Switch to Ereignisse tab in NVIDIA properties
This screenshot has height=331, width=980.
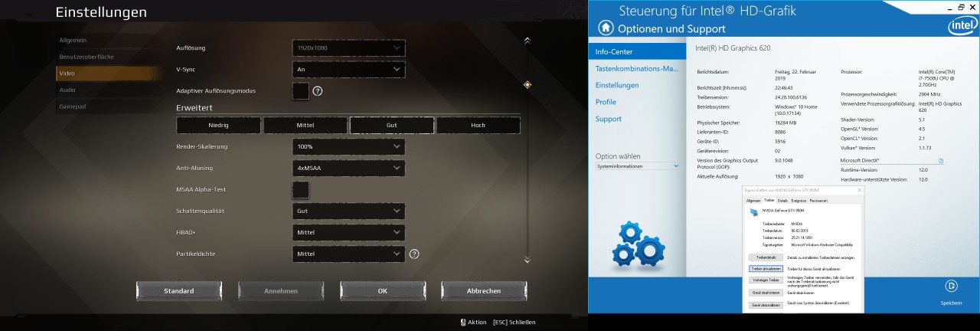[799, 201]
